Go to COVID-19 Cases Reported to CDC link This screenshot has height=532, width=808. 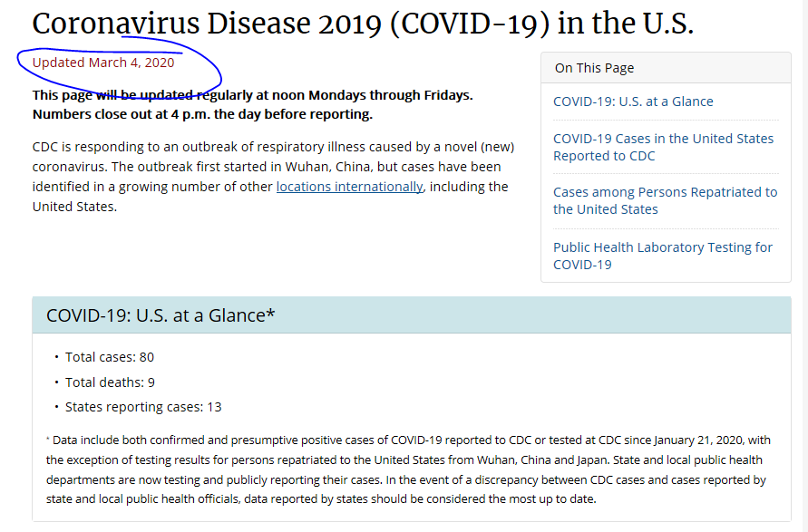[663, 147]
